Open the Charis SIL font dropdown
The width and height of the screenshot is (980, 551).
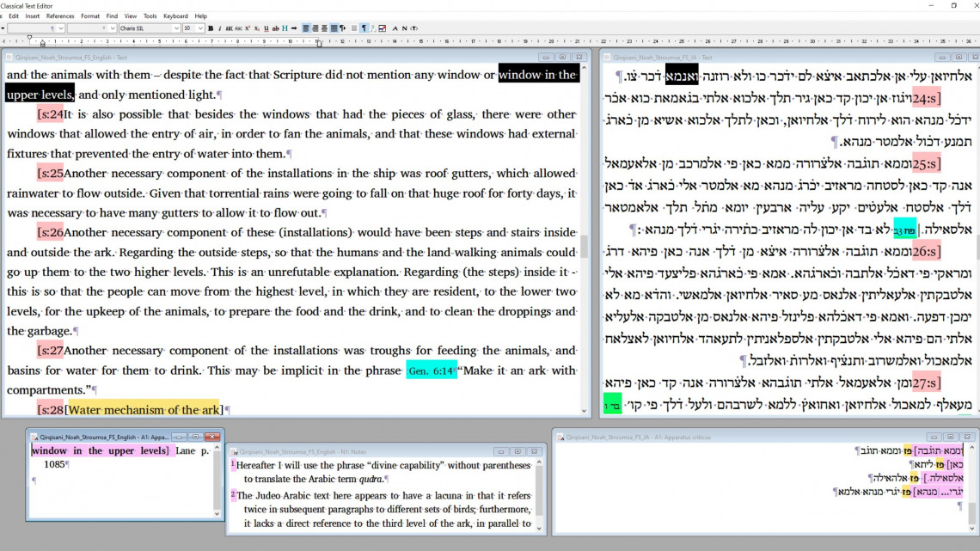(175, 28)
